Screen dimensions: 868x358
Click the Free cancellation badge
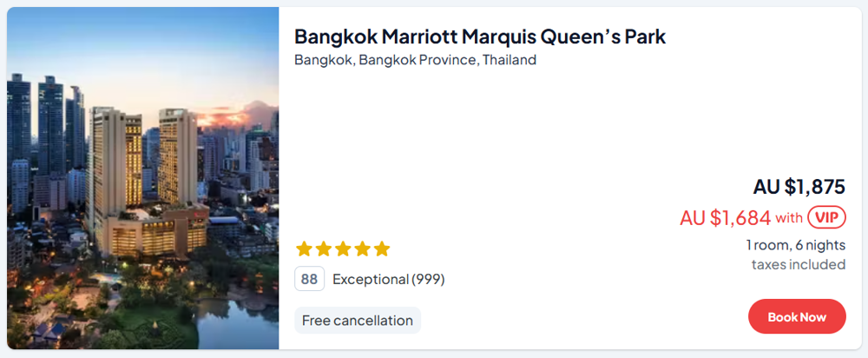(358, 321)
